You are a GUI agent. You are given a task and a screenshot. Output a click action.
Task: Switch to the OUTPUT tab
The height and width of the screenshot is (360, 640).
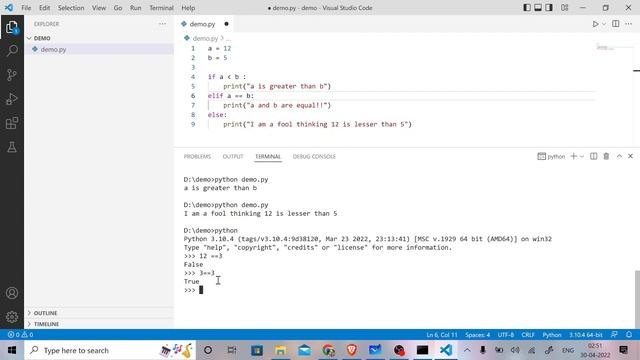(x=233, y=156)
